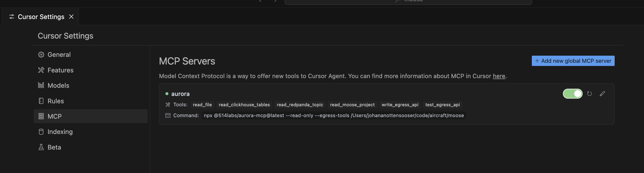Click the Models chart icon
Image resolution: width=644 pixels, height=173 pixels.
click(x=41, y=85)
